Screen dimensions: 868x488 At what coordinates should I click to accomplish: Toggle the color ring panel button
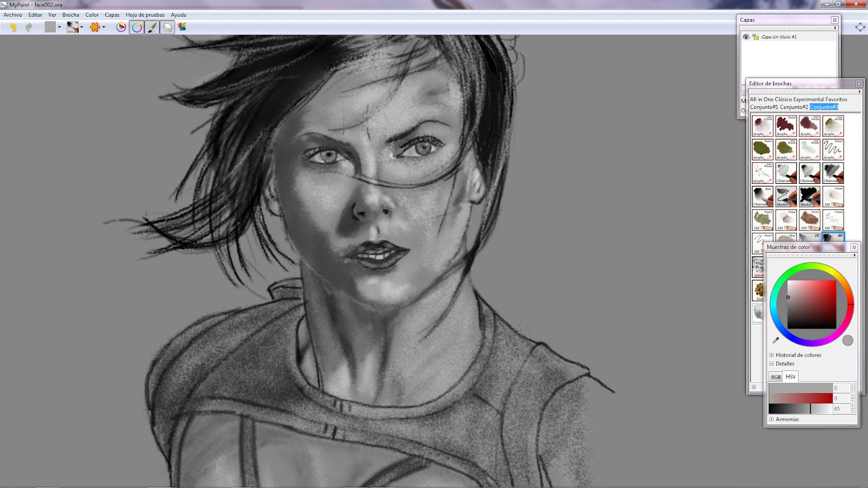(137, 27)
